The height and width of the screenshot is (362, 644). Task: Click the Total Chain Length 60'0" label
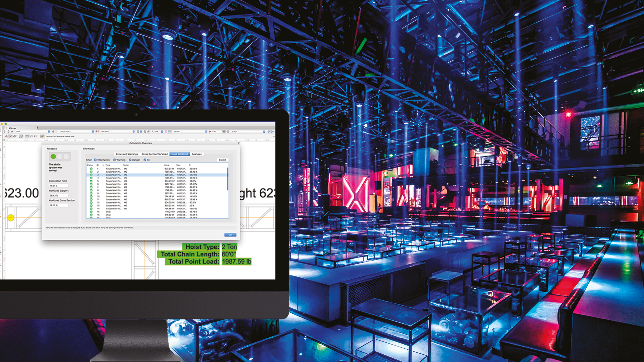click(x=197, y=254)
